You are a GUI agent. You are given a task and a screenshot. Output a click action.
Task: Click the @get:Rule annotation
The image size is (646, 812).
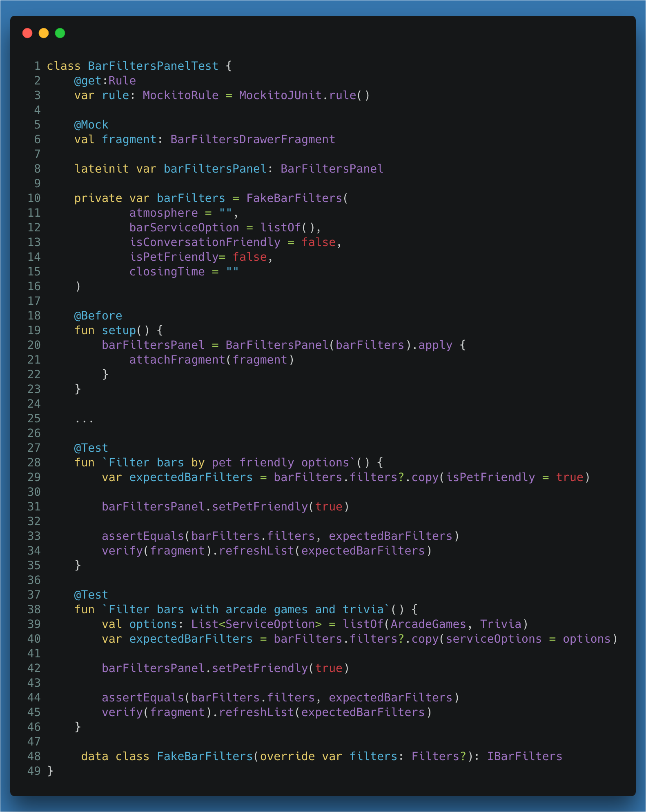[105, 81]
